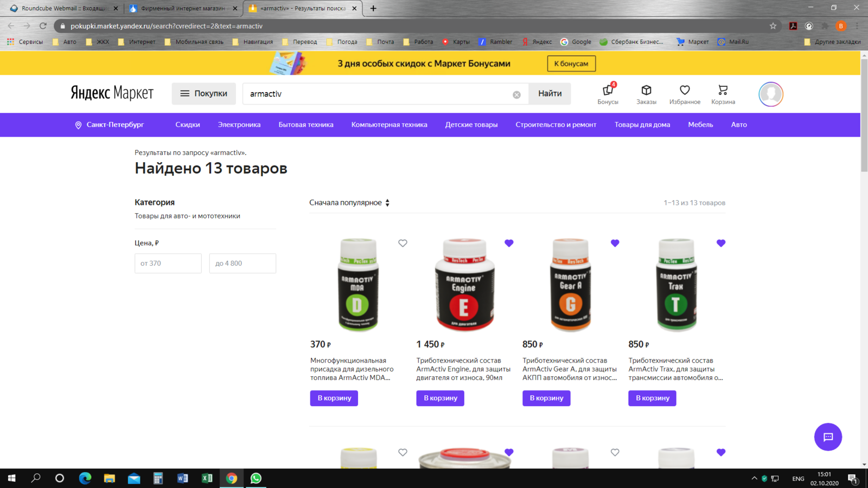Bookmark this page with the star icon
Viewport: 868px width, 488px height.
point(773,26)
